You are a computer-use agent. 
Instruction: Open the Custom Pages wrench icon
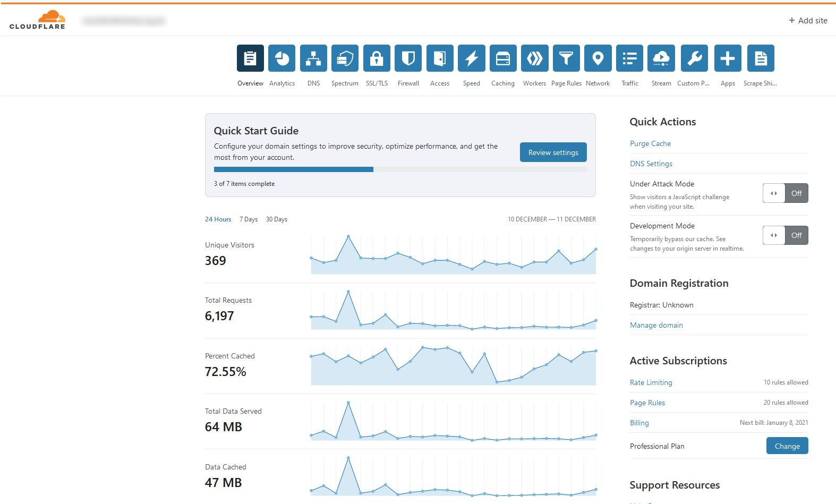[x=695, y=58]
